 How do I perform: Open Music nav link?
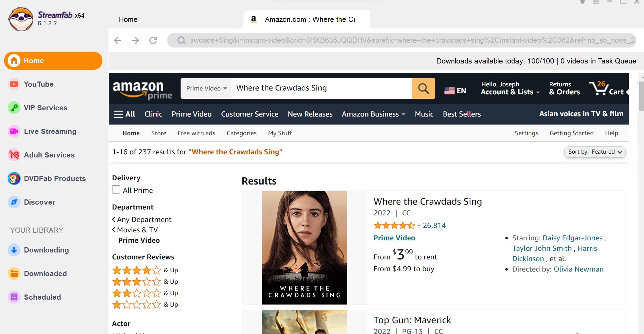pyautogui.click(x=424, y=114)
